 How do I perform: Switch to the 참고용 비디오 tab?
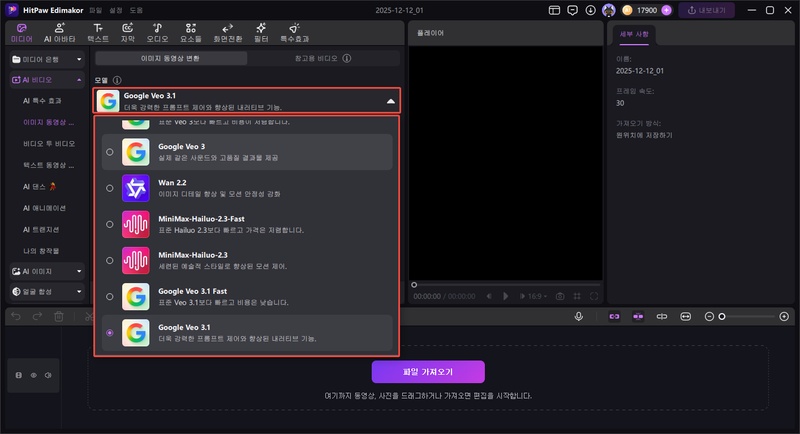point(319,59)
